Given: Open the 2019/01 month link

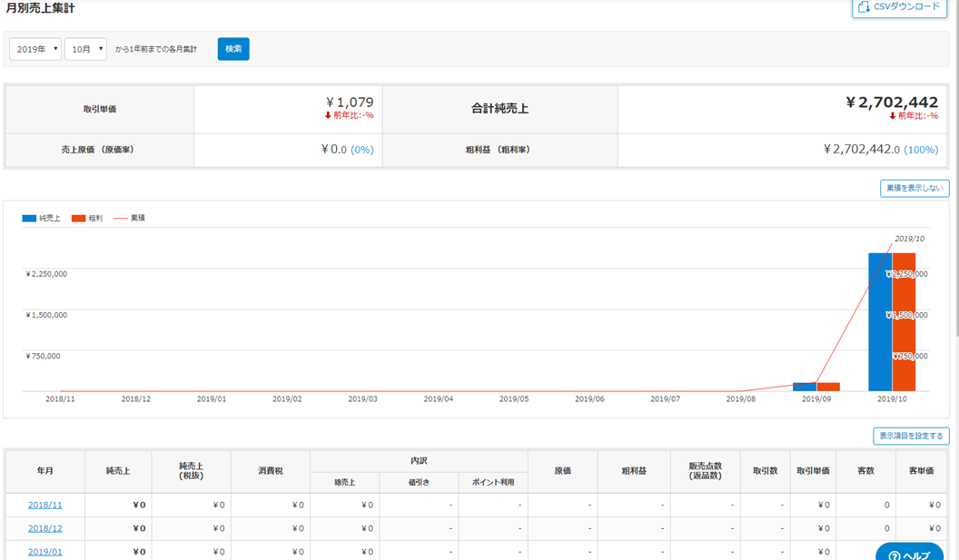Looking at the screenshot, I should 45,552.
